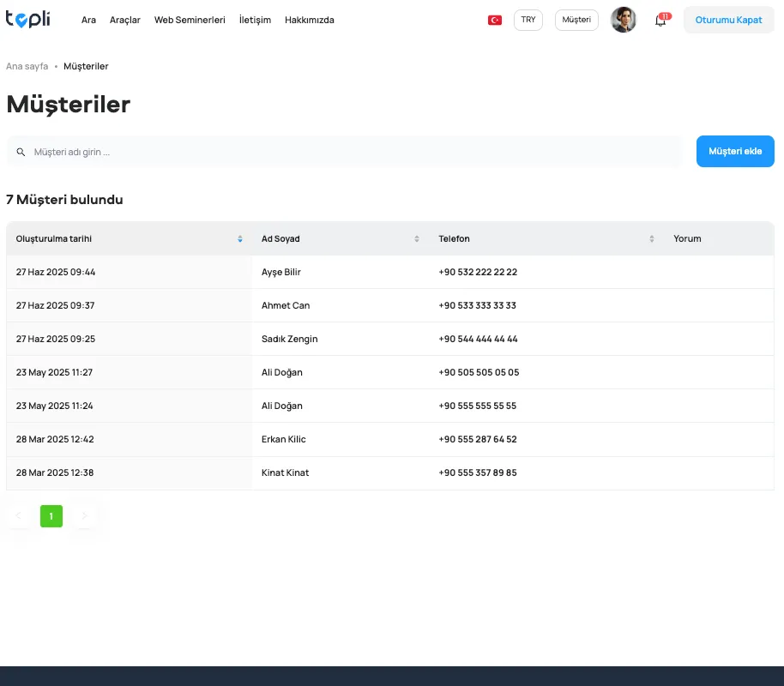This screenshot has height=686, width=784.
Task: Click date 23 May 2025 11:24
Action: click(x=54, y=406)
